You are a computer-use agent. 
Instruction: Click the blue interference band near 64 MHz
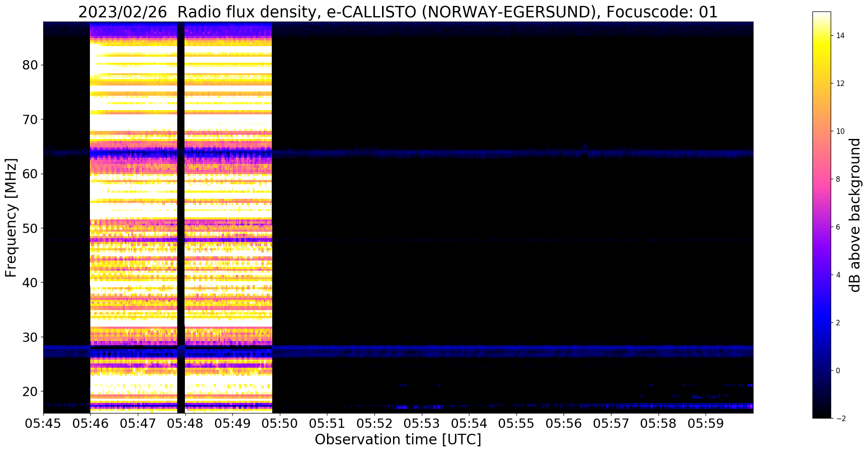(x=398, y=153)
